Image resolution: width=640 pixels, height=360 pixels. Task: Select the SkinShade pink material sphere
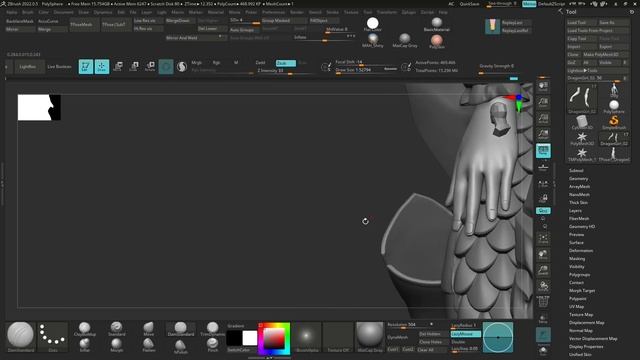(x=437, y=41)
